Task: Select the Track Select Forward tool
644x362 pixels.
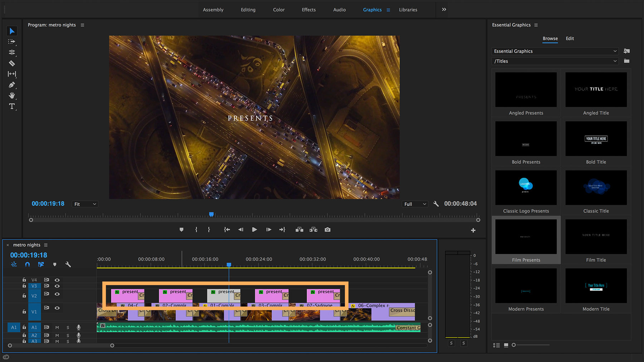Action: coord(12,42)
